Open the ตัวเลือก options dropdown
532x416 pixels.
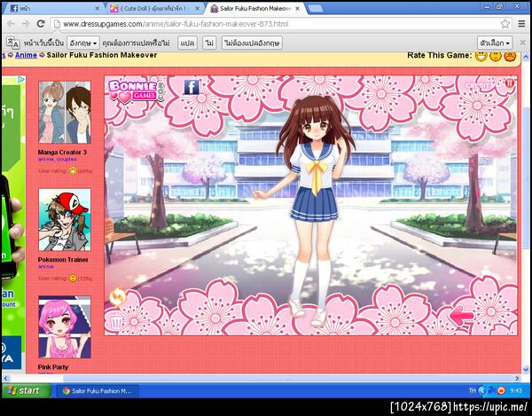[495, 43]
